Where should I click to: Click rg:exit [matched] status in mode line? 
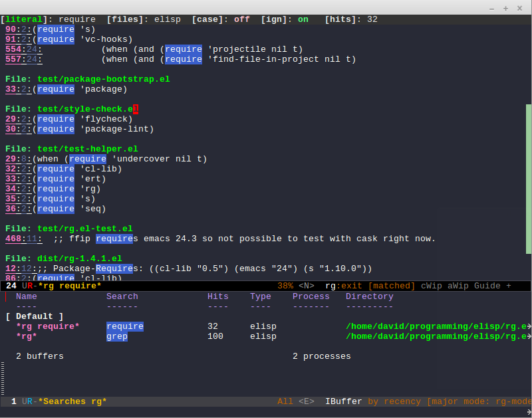point(370,286)
